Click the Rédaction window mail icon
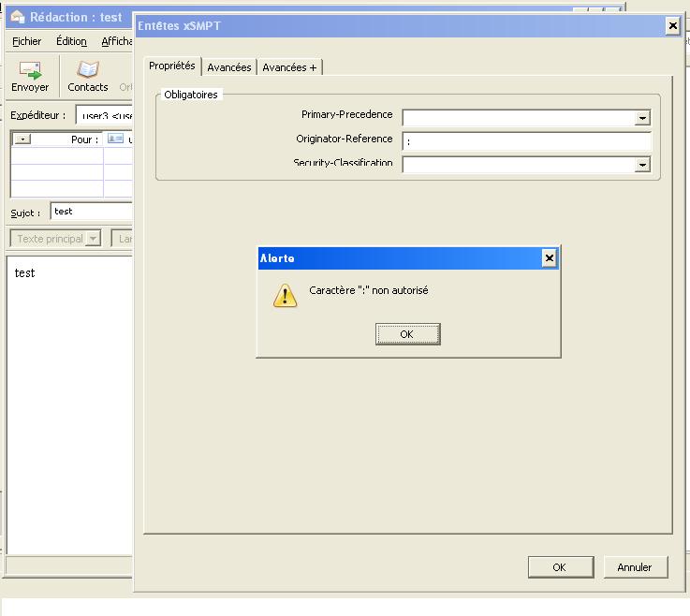This screenshot has width=690, height=616. click(17, 17)
